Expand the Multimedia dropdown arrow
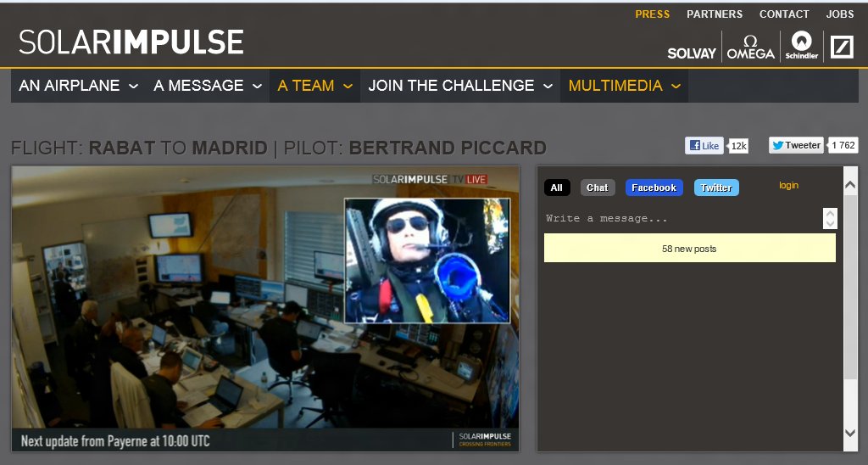Screen dimensions: 868x465 pos(676,87)
